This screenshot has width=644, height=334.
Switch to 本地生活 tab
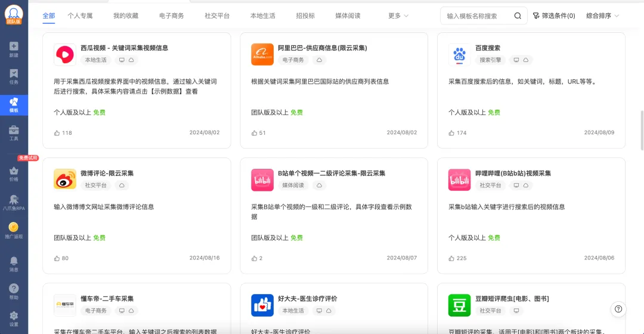coord(262,16)
